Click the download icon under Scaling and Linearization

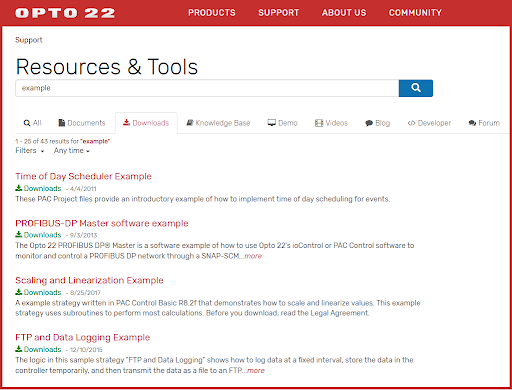click(x=19, y=292)
